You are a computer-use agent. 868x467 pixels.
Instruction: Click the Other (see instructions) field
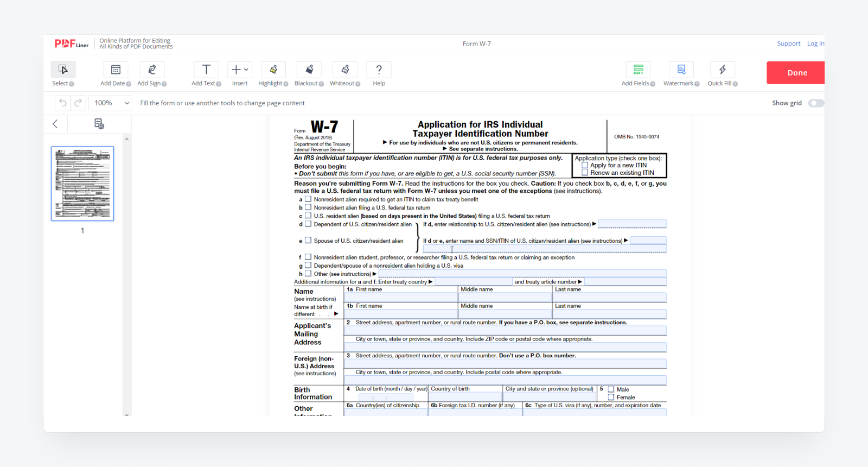coord(522,274)
